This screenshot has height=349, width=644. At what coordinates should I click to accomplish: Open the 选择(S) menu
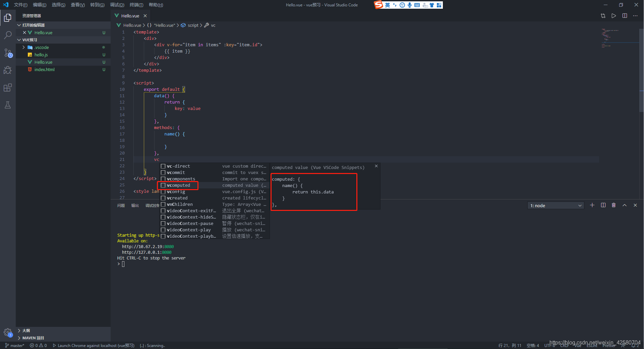pyautogui.click(x=59, y=5)
